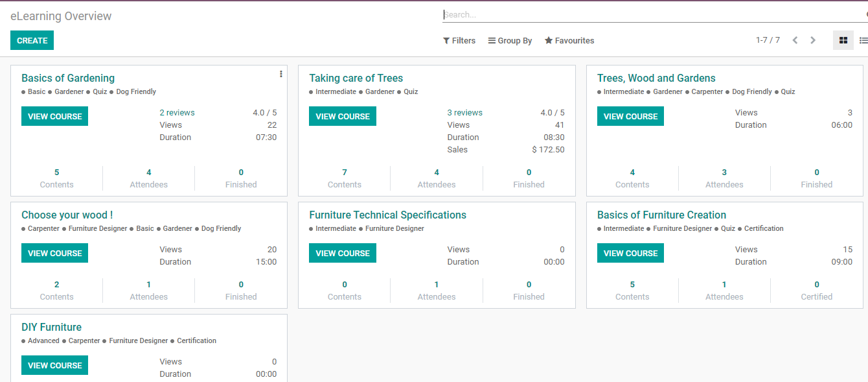Click the eLearning Overview heading
This screenshot has width=868, height=382.
(x=61, y=16)
